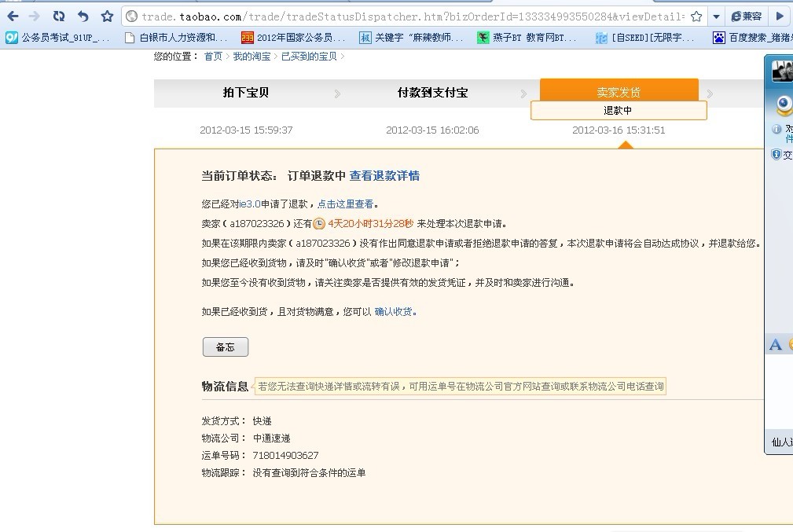The image size is (793, 532).
Task: Click the 首页 breadcrumb link
Action: 213,56
